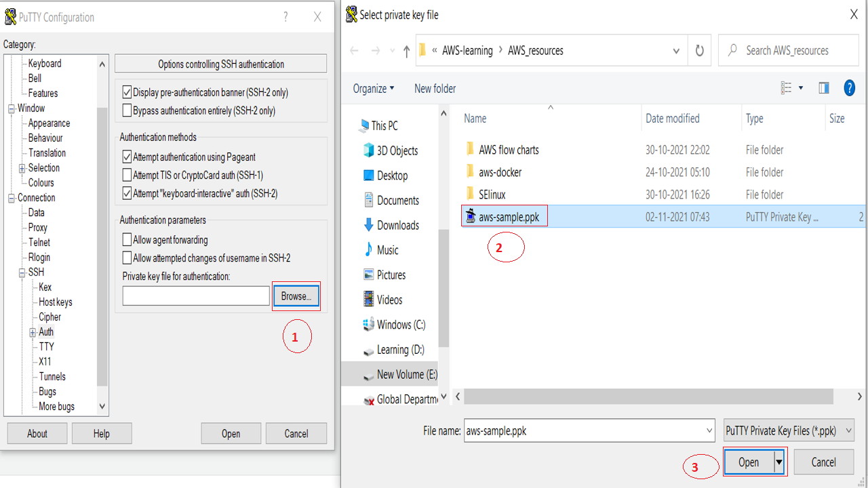
Task: Enable Allow agent forwarding checkbox
Action: coord(127,239)
